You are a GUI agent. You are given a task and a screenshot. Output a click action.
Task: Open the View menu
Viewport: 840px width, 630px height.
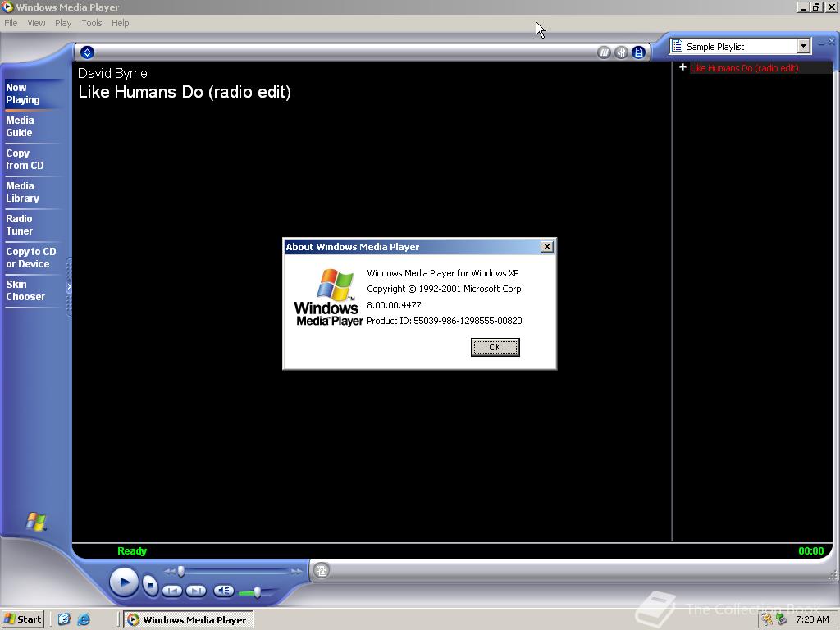tap(36, 23)
